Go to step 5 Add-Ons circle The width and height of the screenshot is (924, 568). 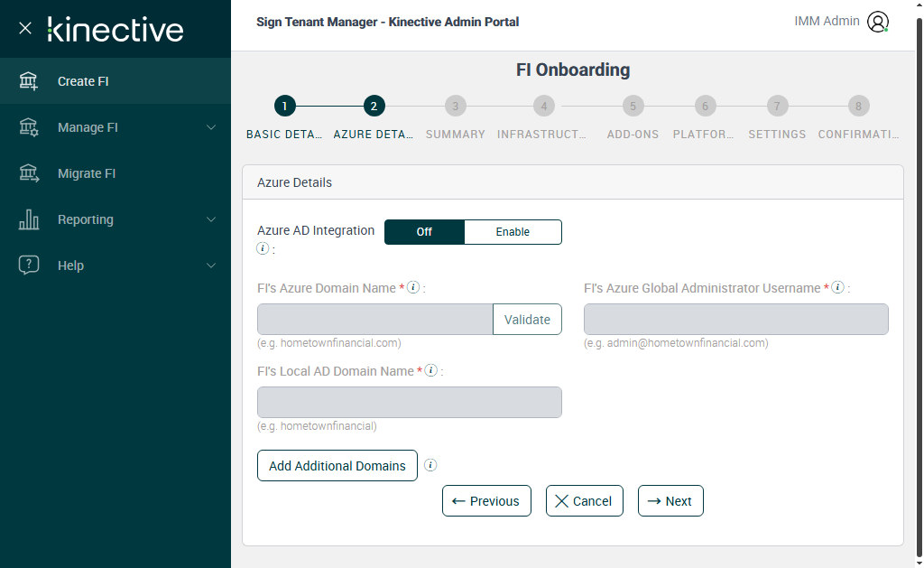click(633, 107)
